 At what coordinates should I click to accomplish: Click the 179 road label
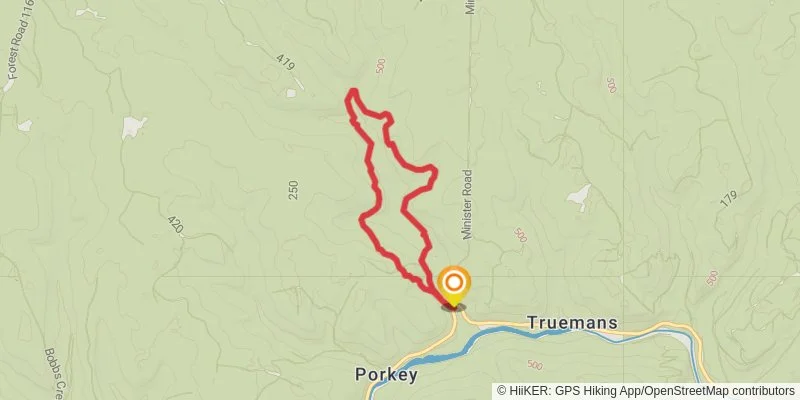click(x=729, y=199)
